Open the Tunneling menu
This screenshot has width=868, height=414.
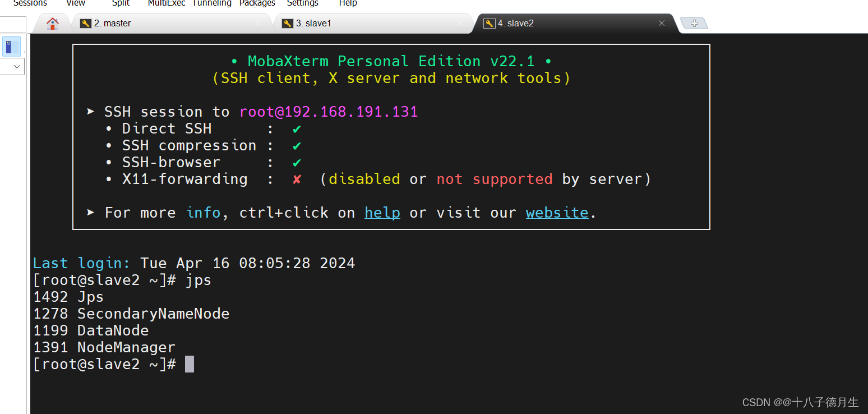click(x=212, y=3)
